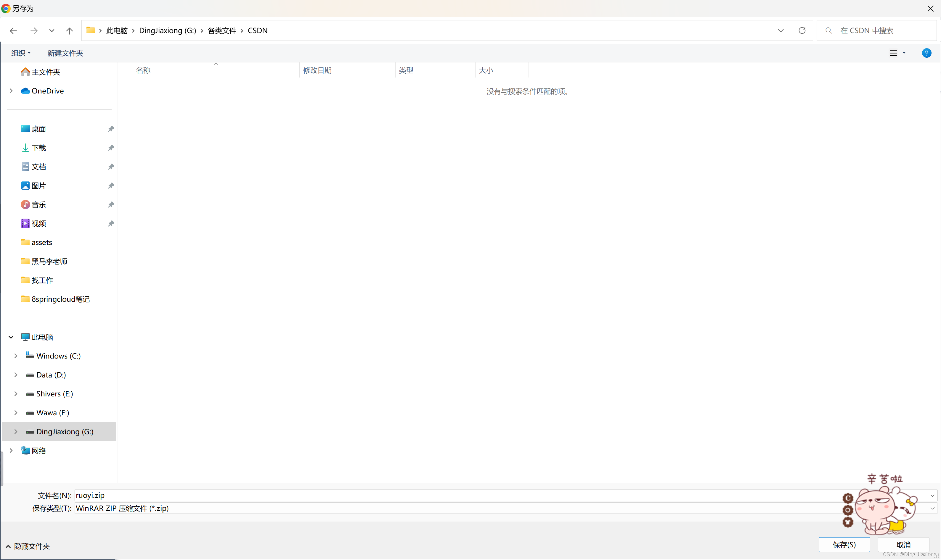941x560 pixels.
Task: Refresh the CSDN folder listing
Action: pos(802,30)
